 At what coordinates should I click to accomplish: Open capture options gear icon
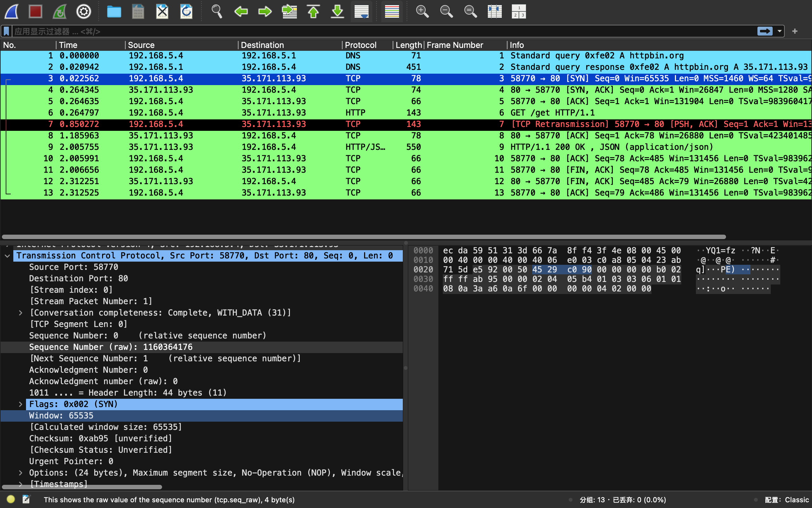point(83,12)
